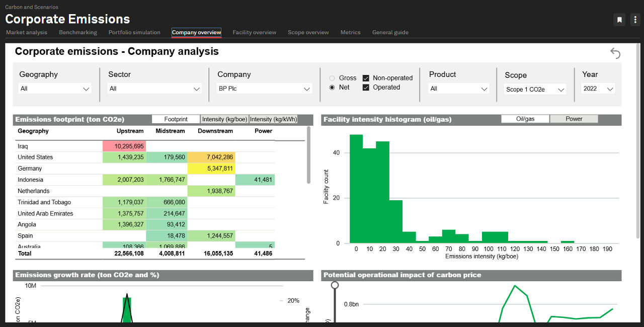
Task: Switch to the Benchmarking tab
Action: pos(78,32)
